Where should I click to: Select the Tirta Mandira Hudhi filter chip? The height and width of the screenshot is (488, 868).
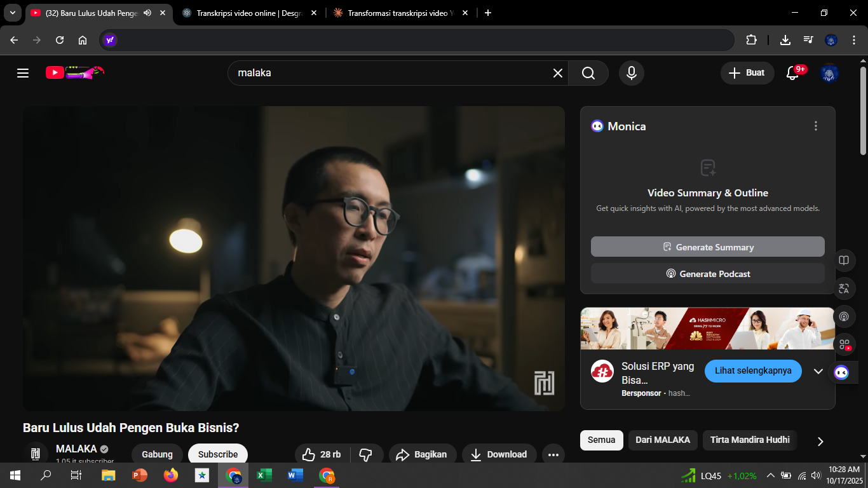(x=750, y=440)
